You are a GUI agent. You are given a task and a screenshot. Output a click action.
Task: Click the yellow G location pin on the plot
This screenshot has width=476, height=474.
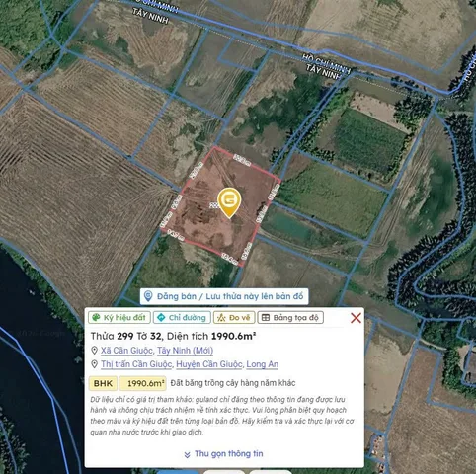click(229, 202)
